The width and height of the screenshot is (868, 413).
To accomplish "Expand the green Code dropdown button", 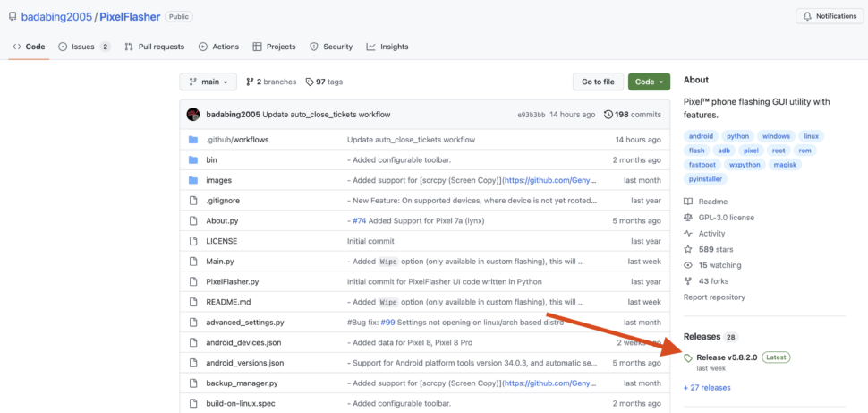I will pyautogui.click(x=649, y=82).
